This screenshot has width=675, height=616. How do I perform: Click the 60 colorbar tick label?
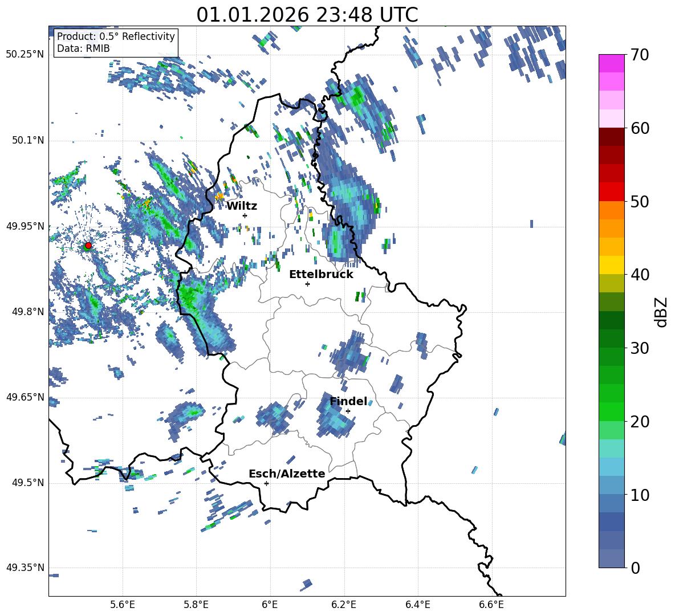[x=639, y=128]
